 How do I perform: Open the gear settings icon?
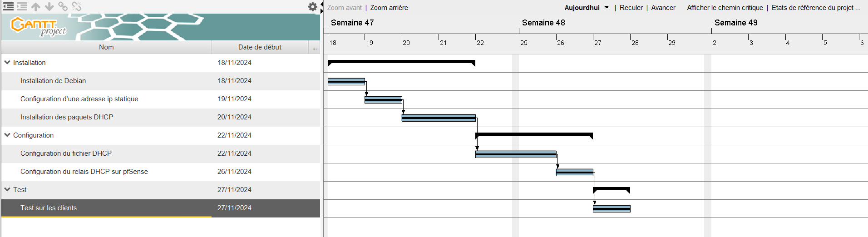point(313,7)
